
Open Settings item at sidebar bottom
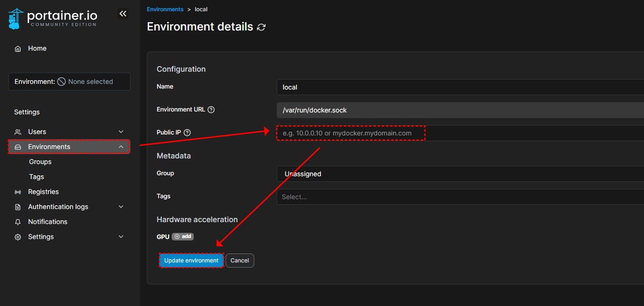point(69,237)
